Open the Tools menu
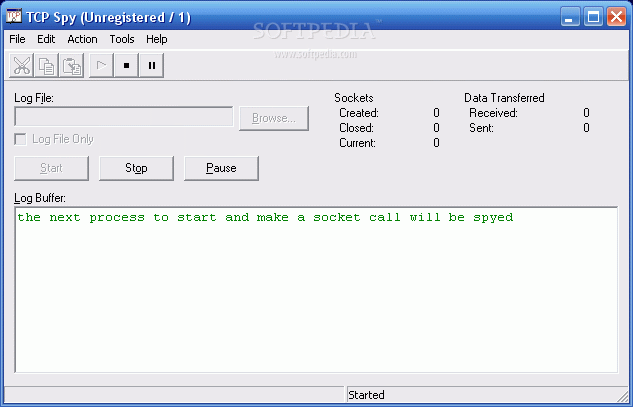The image size is (633, 407). coord(122,39)
